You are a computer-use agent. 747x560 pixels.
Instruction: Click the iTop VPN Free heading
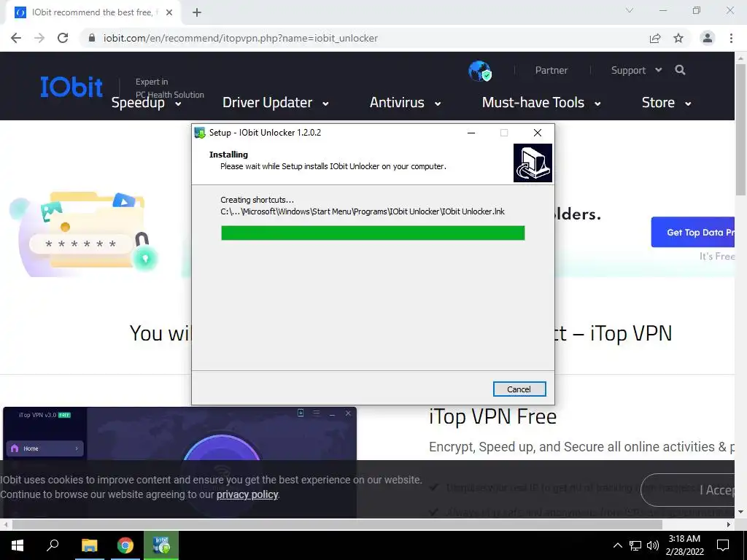492,416
